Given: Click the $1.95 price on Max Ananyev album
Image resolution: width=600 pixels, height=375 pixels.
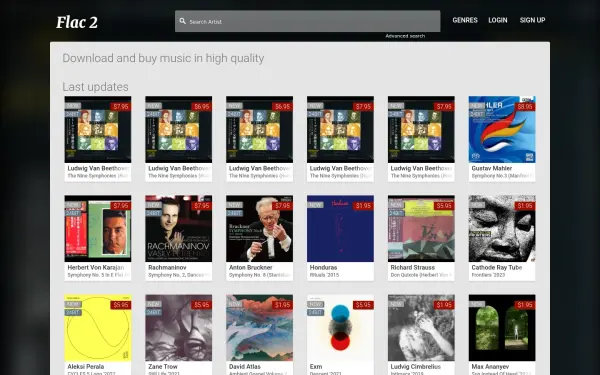Looking at the screenshot, I should point(525,305).
